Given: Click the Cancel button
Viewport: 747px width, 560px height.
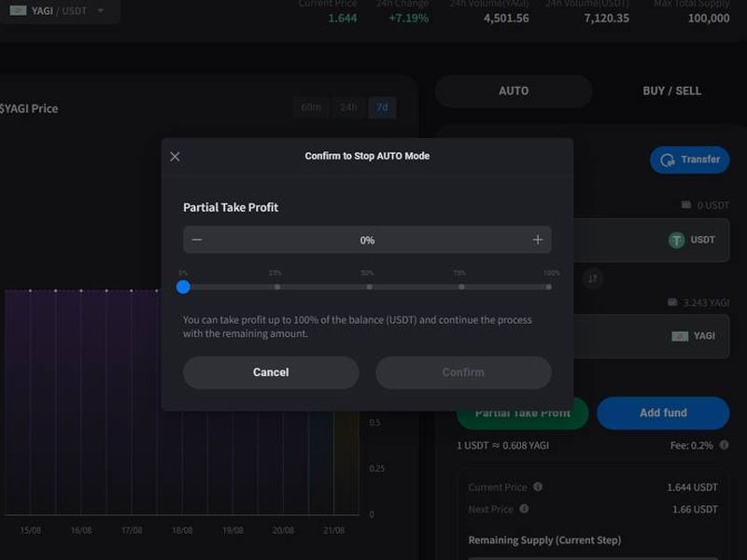Looking at the screenshot, I should (271, 372).
